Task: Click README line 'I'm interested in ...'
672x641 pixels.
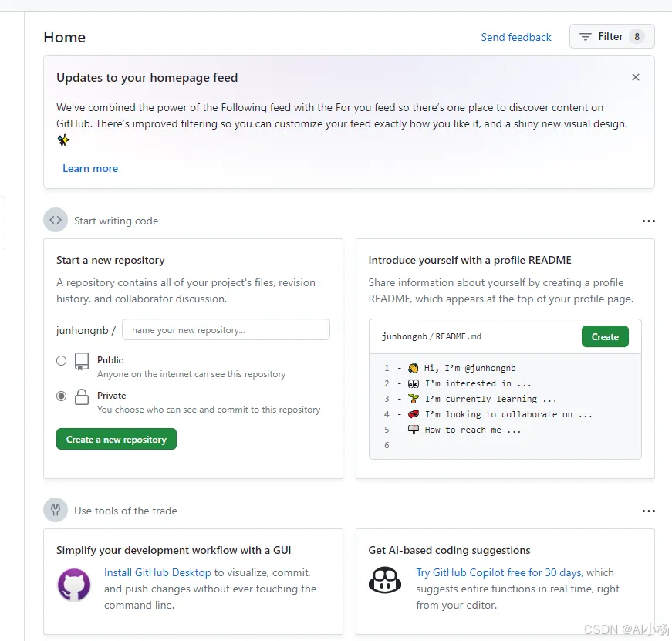Action: tap(478, 383)
